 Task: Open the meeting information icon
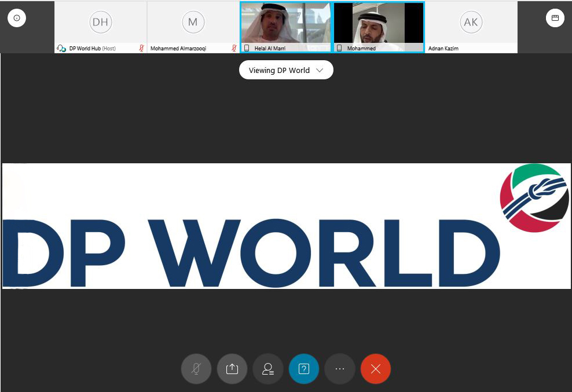coord(17,18)
